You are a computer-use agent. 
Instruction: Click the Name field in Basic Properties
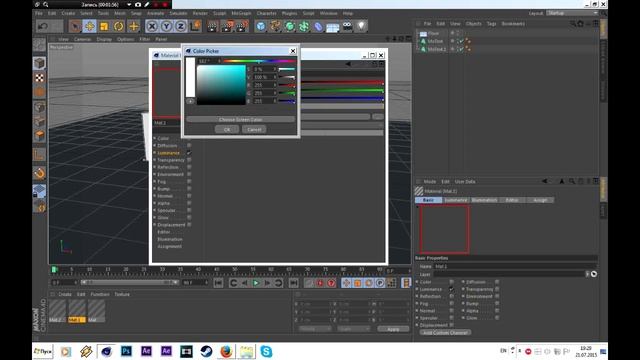(516, 267)
